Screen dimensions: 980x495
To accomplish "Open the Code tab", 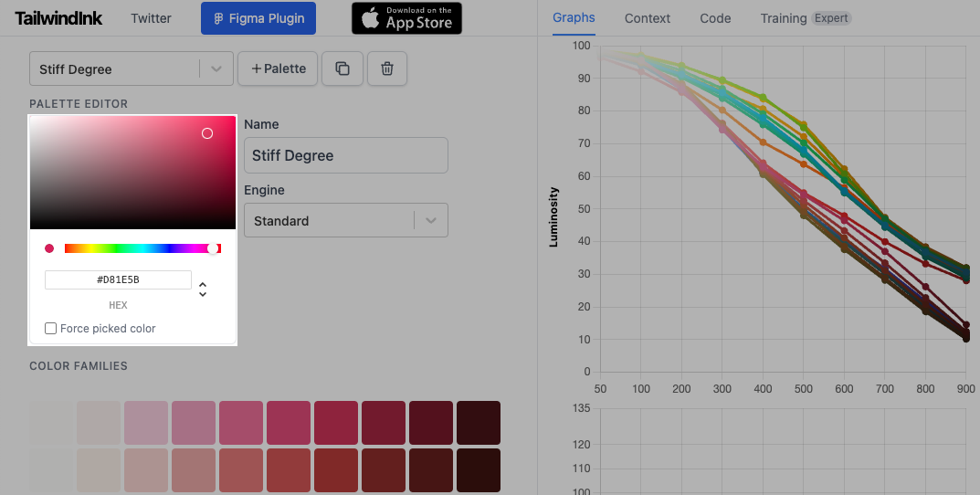I will click(x=715, y=18).
